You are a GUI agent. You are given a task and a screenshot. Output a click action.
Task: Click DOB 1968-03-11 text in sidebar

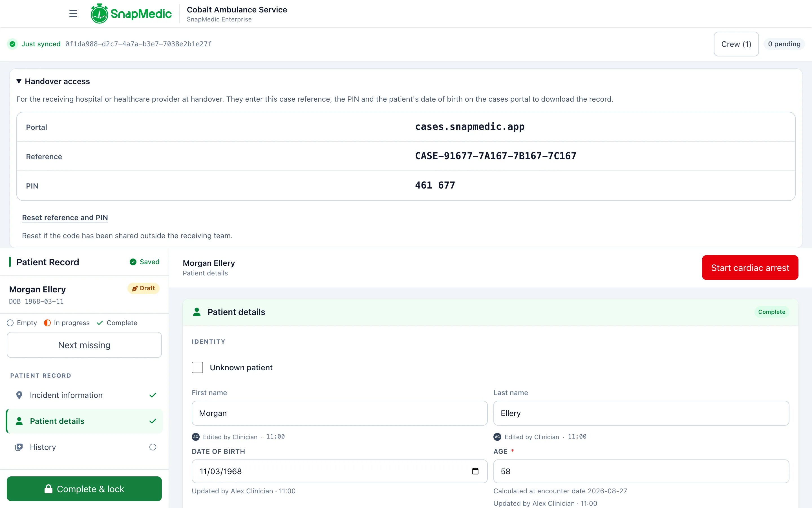[x=36, y=301]
